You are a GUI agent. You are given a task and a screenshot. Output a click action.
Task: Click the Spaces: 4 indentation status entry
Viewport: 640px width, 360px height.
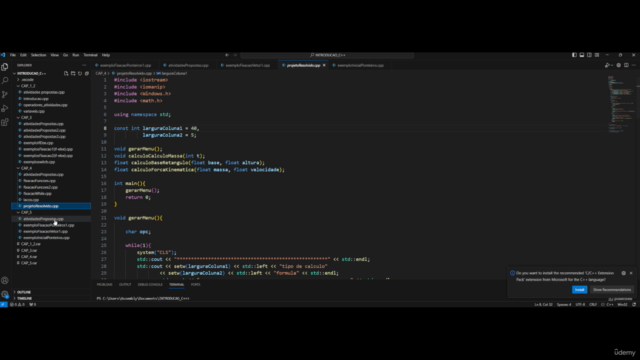click(564, 304)
